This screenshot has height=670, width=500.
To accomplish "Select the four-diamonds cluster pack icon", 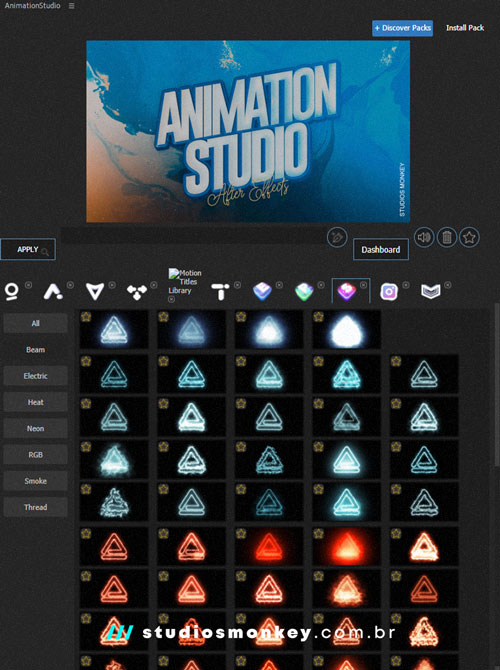I will tap(137, 292).
